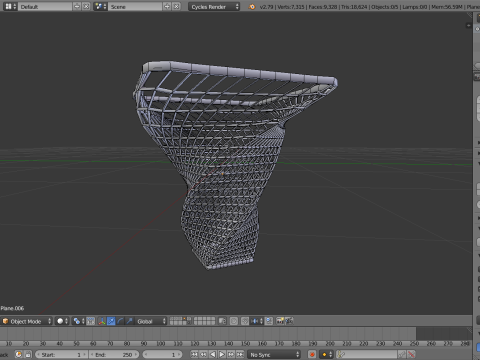Set the End frame field
The width and height of the screenshot is (480, 360).
pyautogui.click(x=114, y=354)
